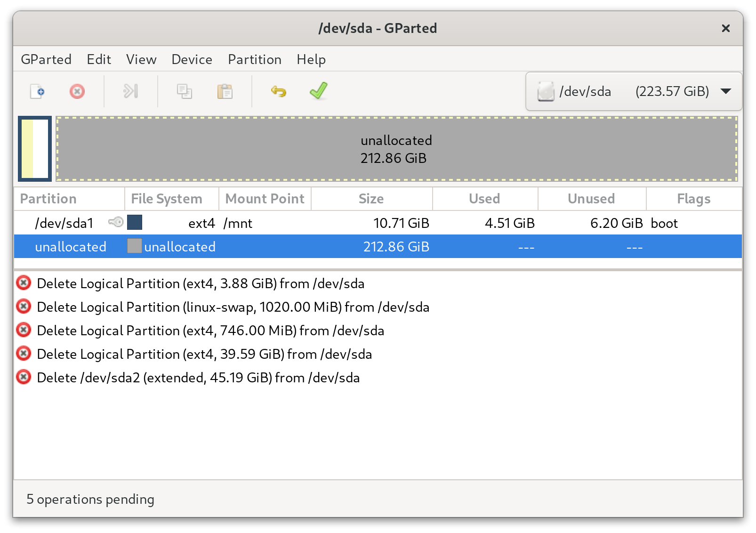Click the Paste partition toolbar icon
Viewport: 756px width, 533px height.
[225, 91]
